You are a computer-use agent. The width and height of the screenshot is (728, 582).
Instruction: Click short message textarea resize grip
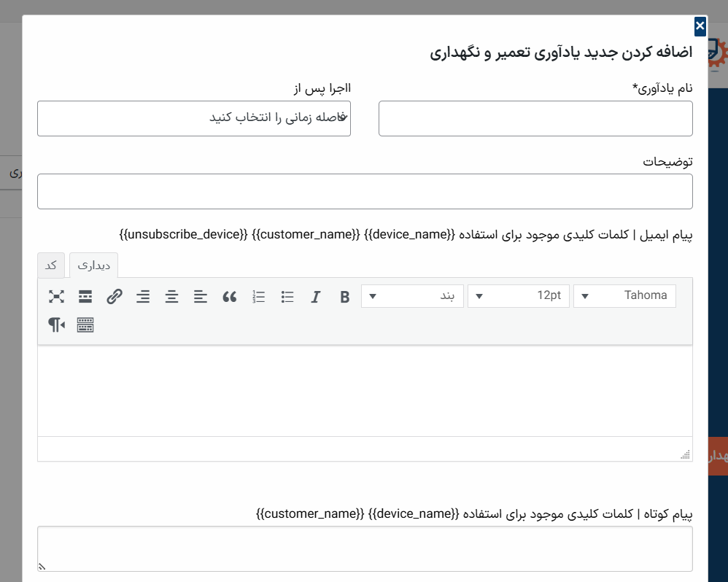(42, 566)
